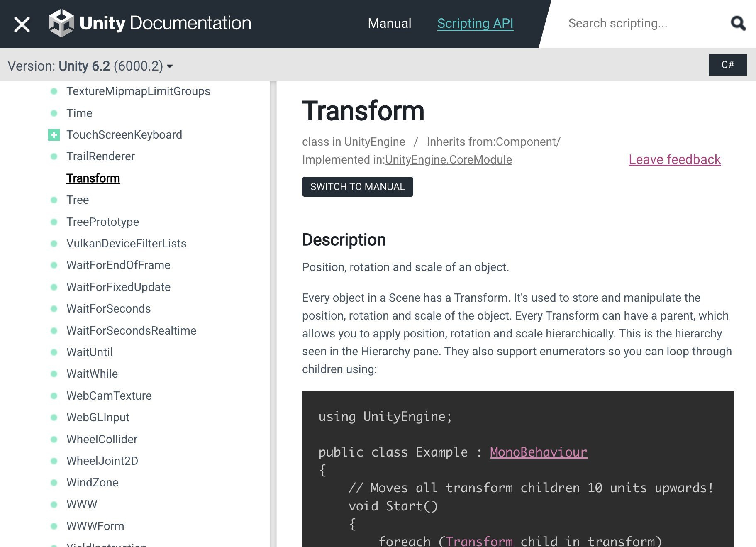Open the Scripting API tab
The height and width of the screenshot is (547, 756).
[x=475, y=23]
